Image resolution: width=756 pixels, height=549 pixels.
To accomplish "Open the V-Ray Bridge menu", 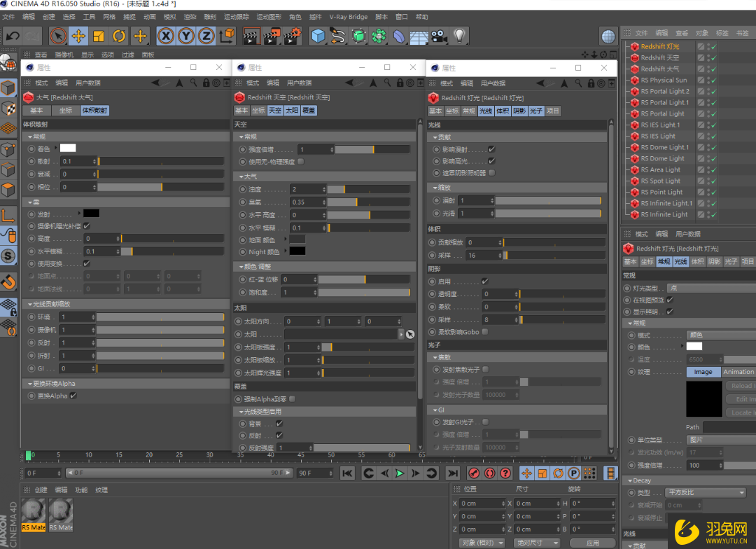I will (348, 17).
